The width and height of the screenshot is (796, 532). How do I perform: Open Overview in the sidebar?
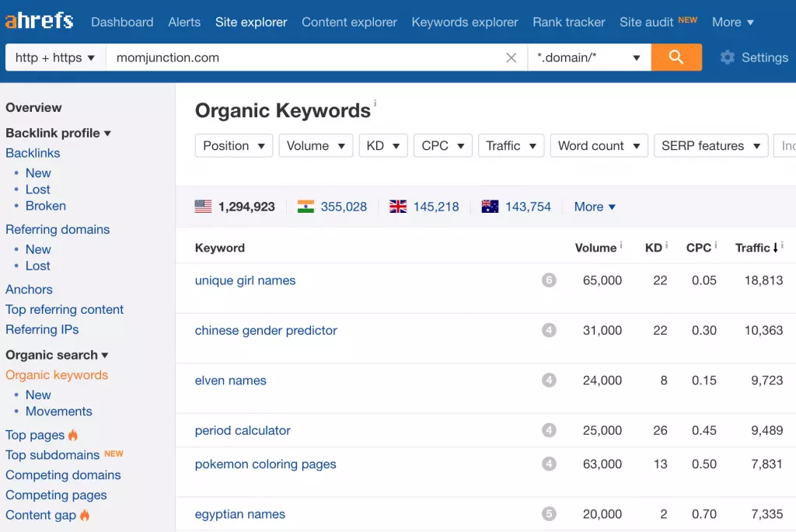coord(33,107)
